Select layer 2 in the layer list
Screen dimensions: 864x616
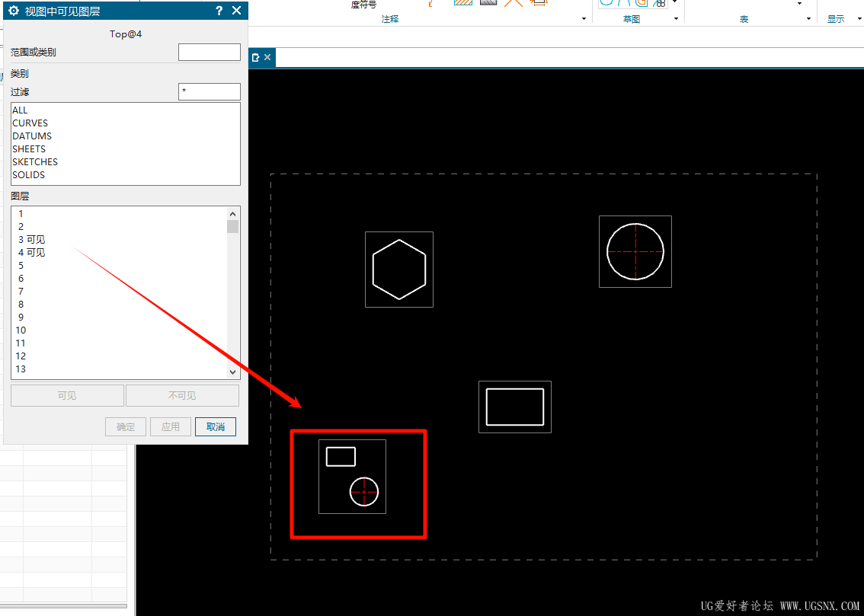[x=118, y=227]
